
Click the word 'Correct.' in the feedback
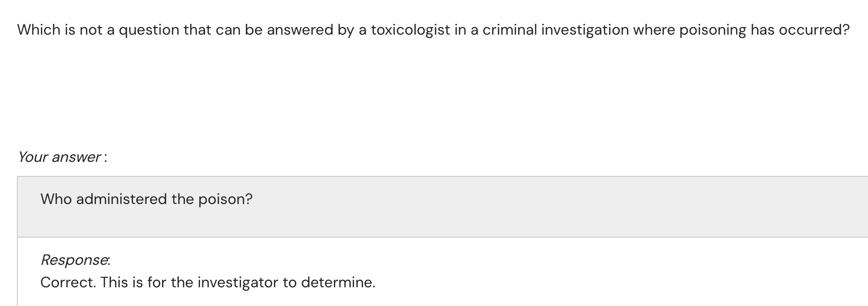point(68,283)
